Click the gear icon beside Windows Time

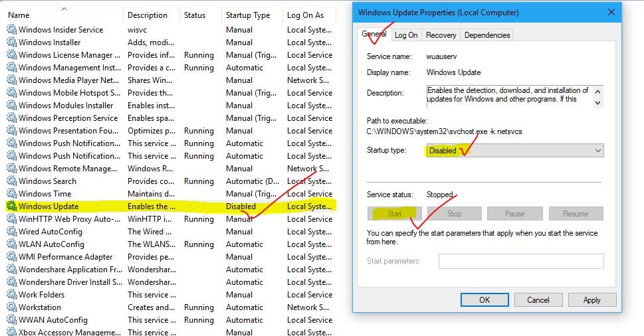pyautogui.click(x=12, y=194)
